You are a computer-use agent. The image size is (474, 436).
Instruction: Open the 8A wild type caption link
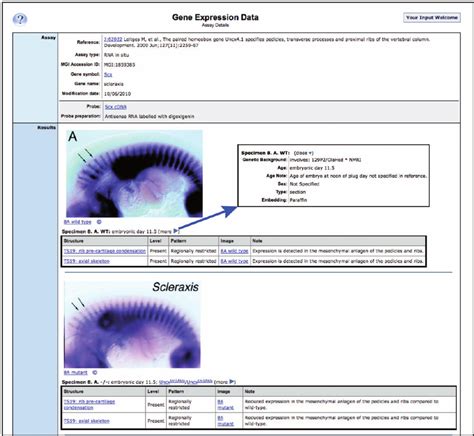click(x=77, y=222)
